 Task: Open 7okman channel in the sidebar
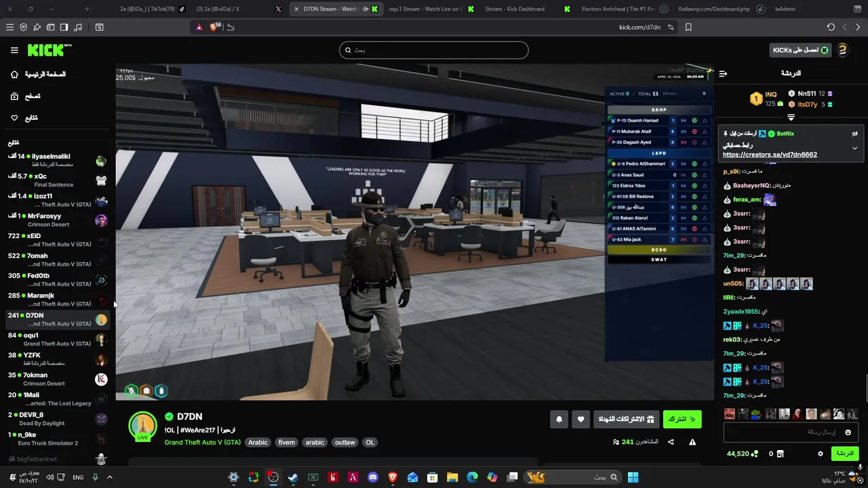[x=57, y=379]
